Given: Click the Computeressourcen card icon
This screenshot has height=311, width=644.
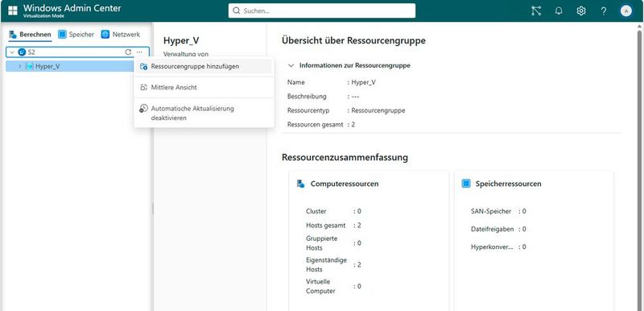Looking at the screenshot, I should tap(300, 184).
